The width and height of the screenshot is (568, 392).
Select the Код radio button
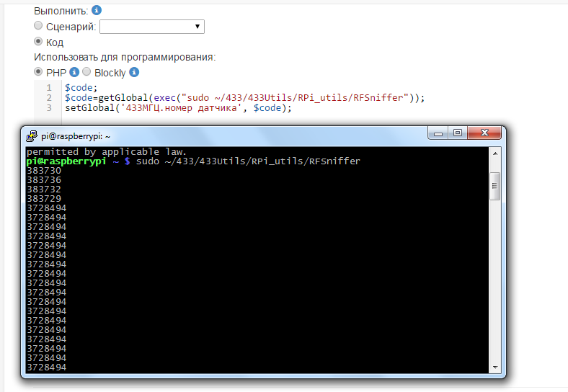pyautogui.click(x=38, y=41)
